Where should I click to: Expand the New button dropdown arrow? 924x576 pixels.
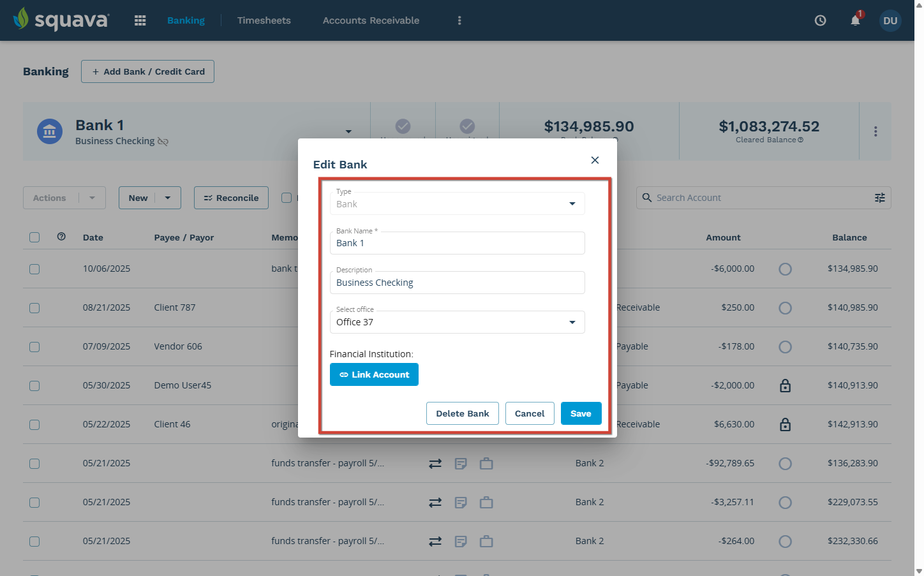point(168,198)
